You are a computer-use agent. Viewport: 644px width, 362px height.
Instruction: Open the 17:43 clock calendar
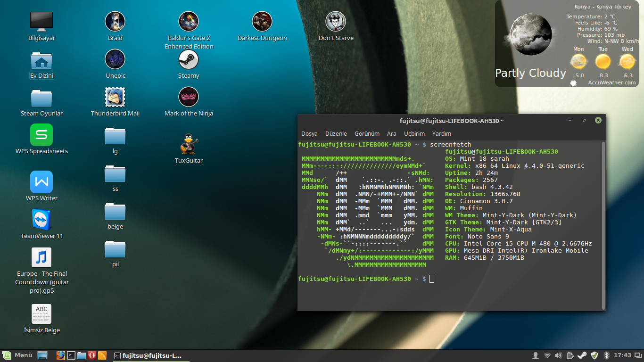coord(623,355)
